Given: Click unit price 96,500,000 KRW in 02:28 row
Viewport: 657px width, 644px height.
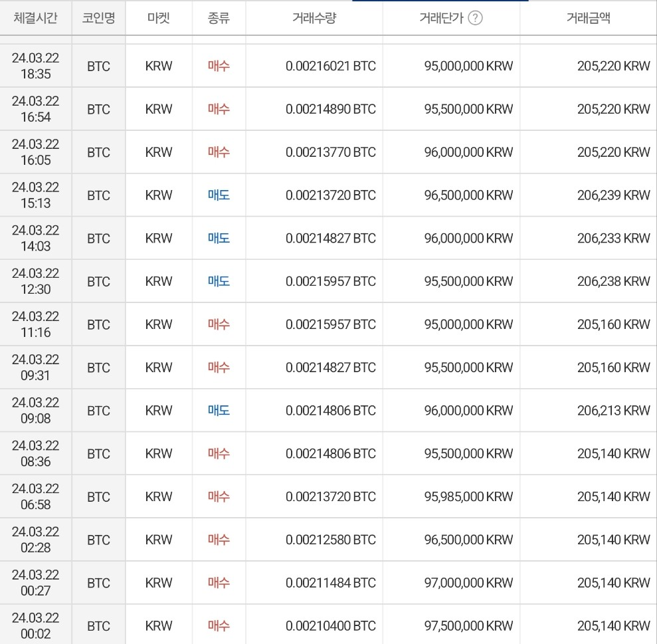Looking at the screenshot, I should [x=468, y=540].
